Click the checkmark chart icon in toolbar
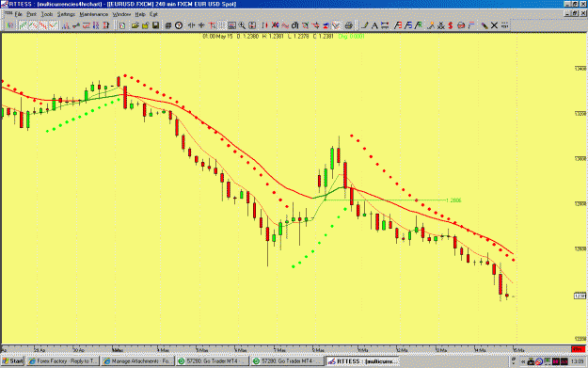The height and width of the screenshot is (368, 588). [x=336, y=25]
